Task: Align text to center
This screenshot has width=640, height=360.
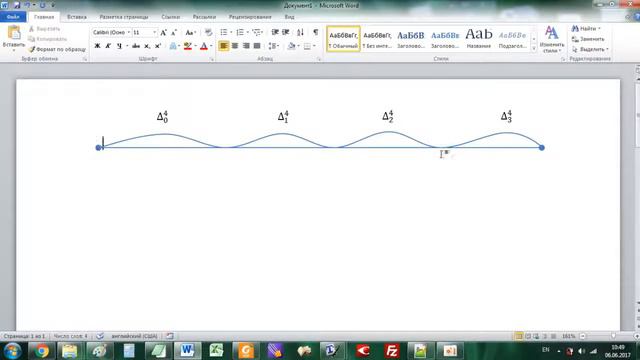Action: click(x=235, y=46)
